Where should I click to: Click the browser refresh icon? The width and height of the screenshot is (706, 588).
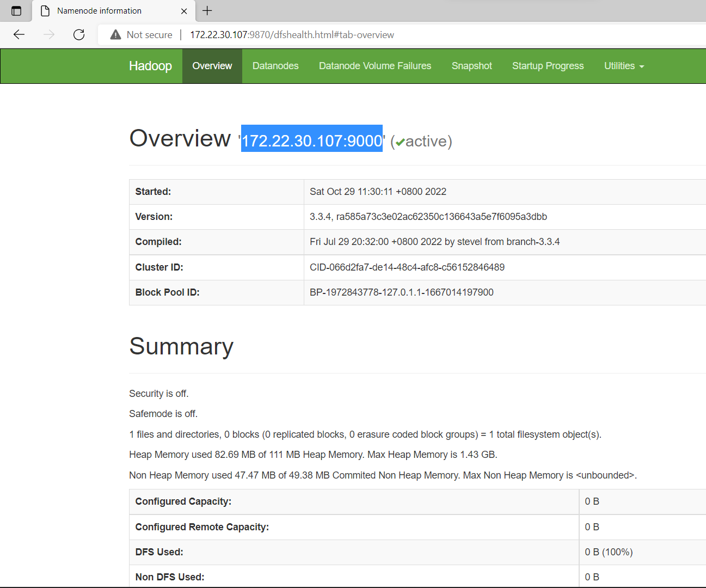[x=79, y=34]
